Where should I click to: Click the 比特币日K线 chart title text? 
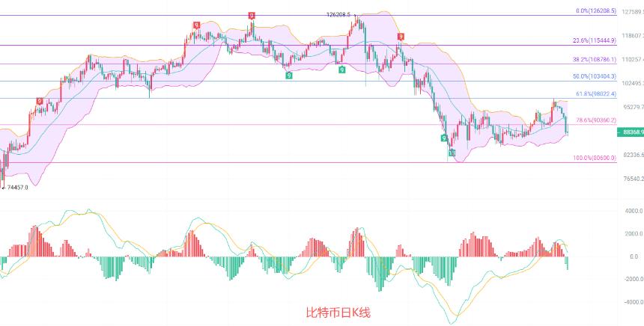tap(338, 313)
